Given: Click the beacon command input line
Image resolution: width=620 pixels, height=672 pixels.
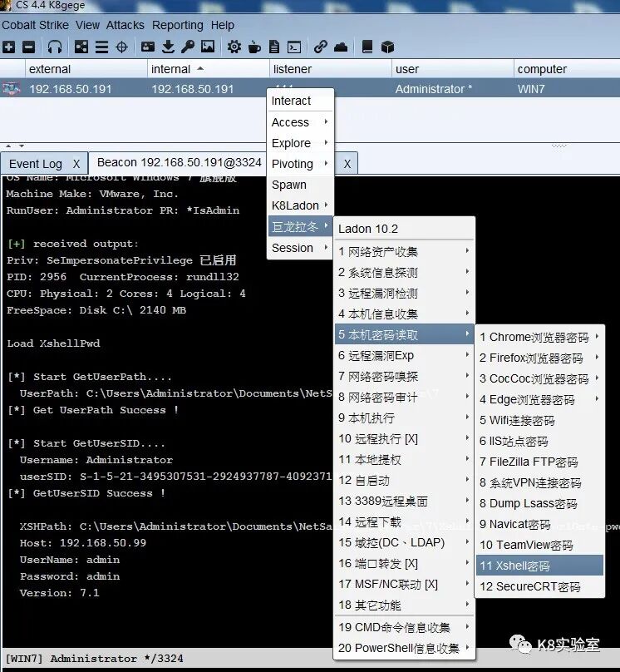Looking at the screenshot, I should 310,670.
